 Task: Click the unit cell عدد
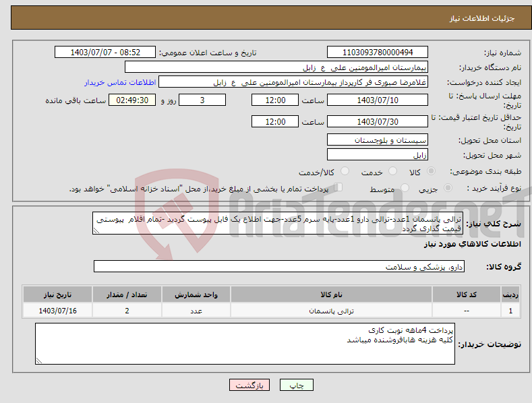click(196, 311)
